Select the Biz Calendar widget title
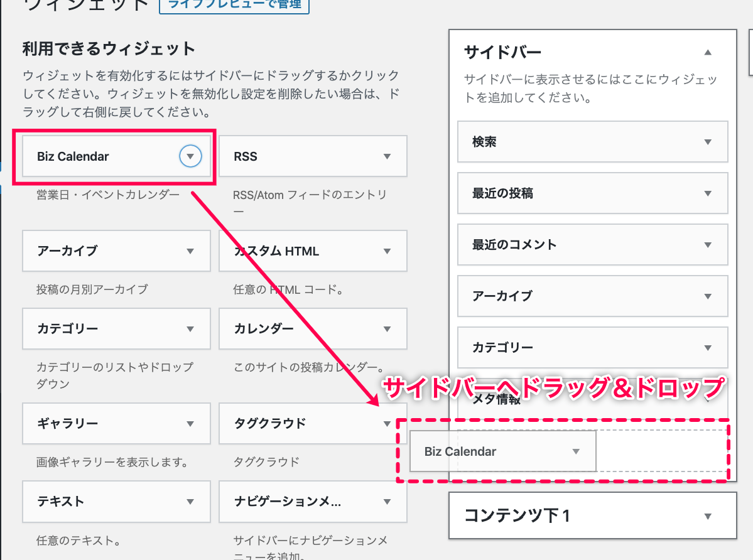The width and height of the screenshot is (753, 560). tap(73, 156)
